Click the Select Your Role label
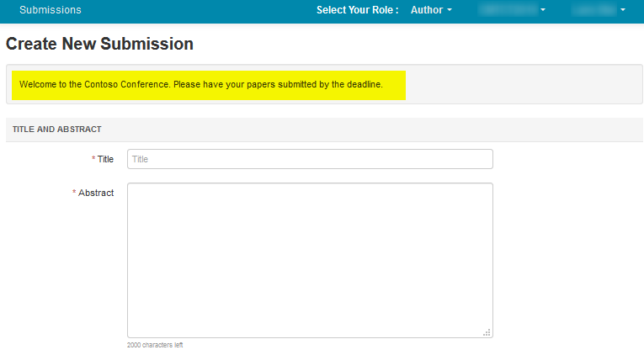This screenshot has width=644, height=355. [x=357, y=10]
